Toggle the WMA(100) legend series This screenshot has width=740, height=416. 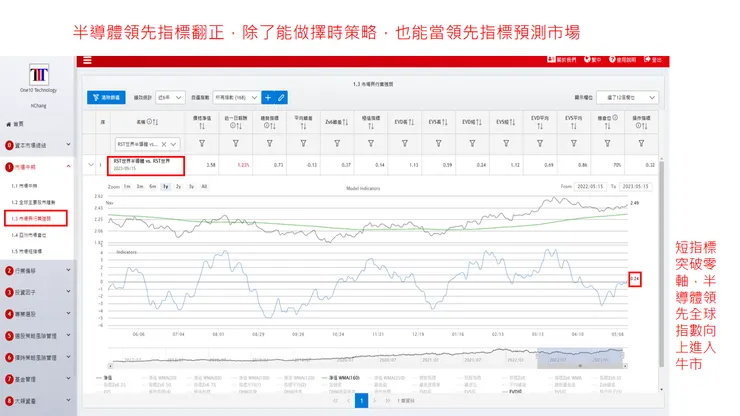[x=250, y=378]
